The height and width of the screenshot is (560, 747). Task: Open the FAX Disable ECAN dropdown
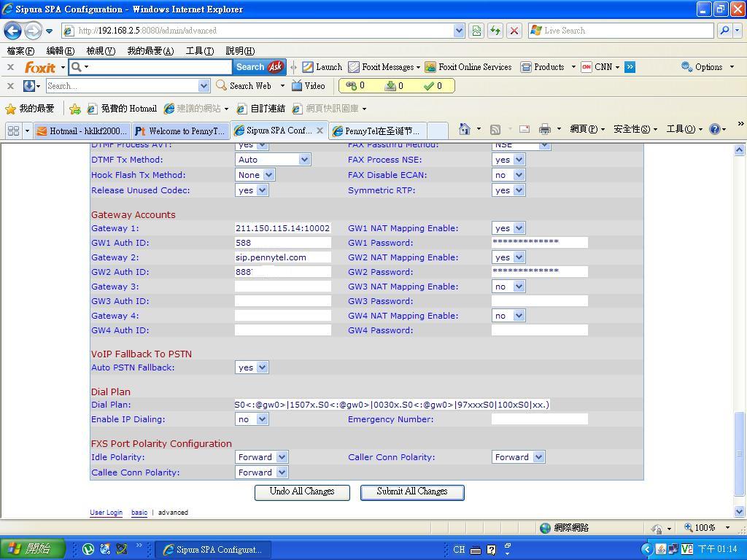(x=508, y=175)
